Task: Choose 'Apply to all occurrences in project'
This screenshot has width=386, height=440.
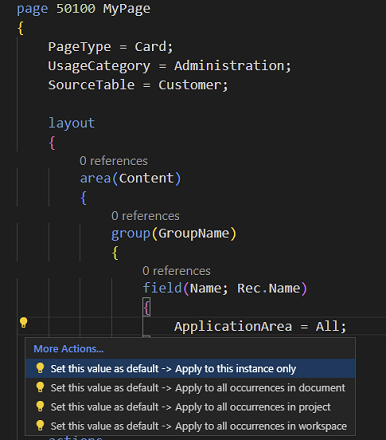Action: [190, 407]
